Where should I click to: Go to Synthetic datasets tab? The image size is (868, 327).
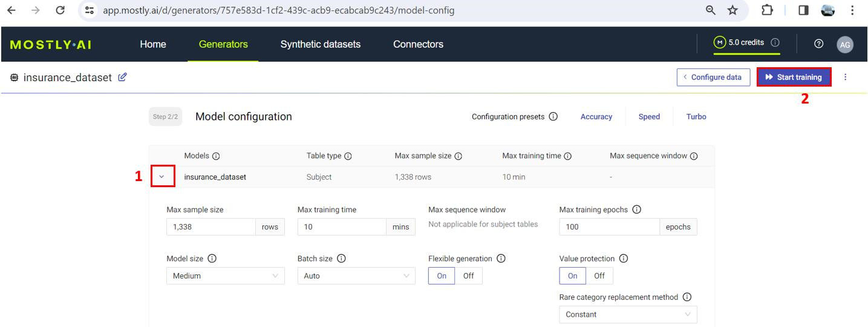tap(320, 44)
